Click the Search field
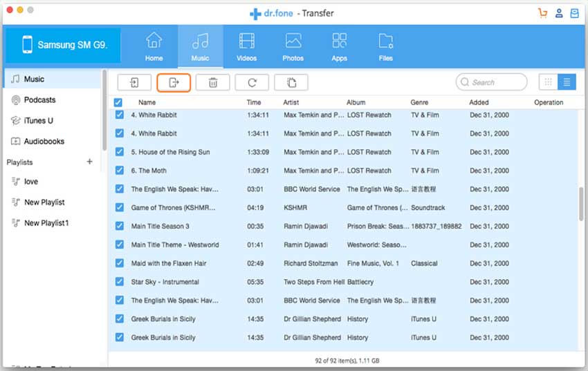This screenshot has width=588, height=371. [x=491, y=82]
